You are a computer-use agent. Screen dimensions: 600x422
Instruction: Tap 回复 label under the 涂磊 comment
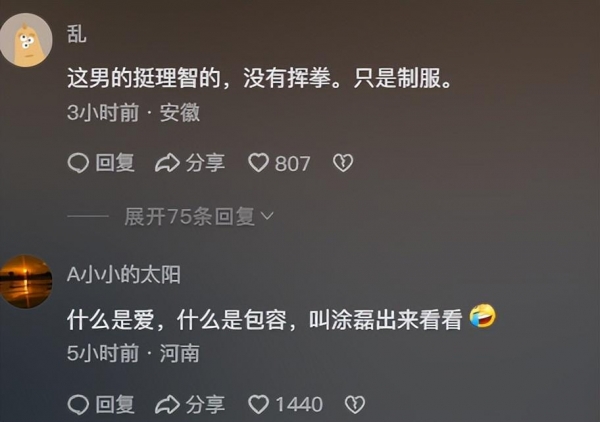[x=115, y=405]
